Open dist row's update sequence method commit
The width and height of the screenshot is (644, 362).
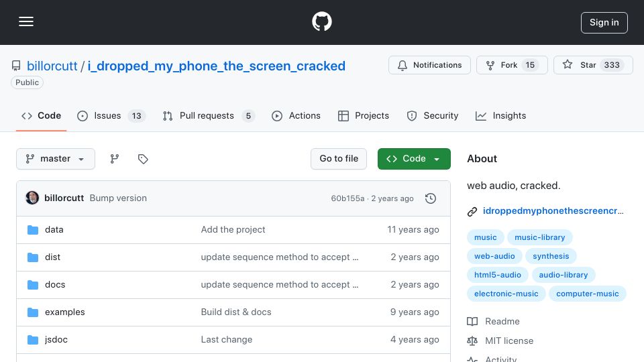[279, 257]
